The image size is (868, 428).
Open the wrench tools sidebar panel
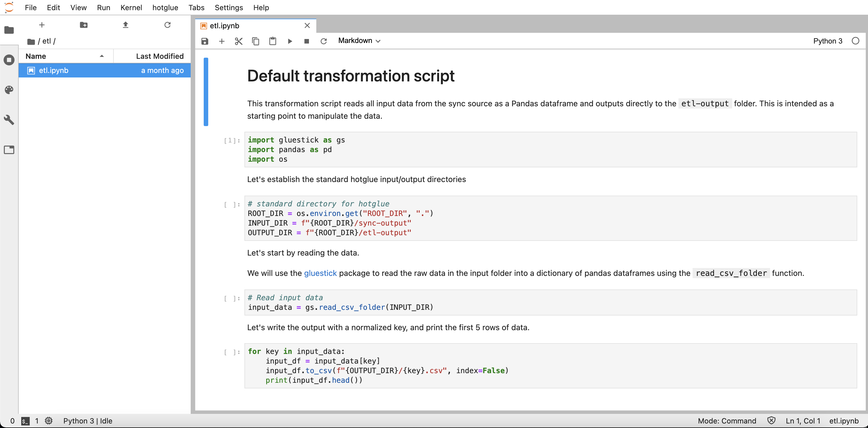9,120
